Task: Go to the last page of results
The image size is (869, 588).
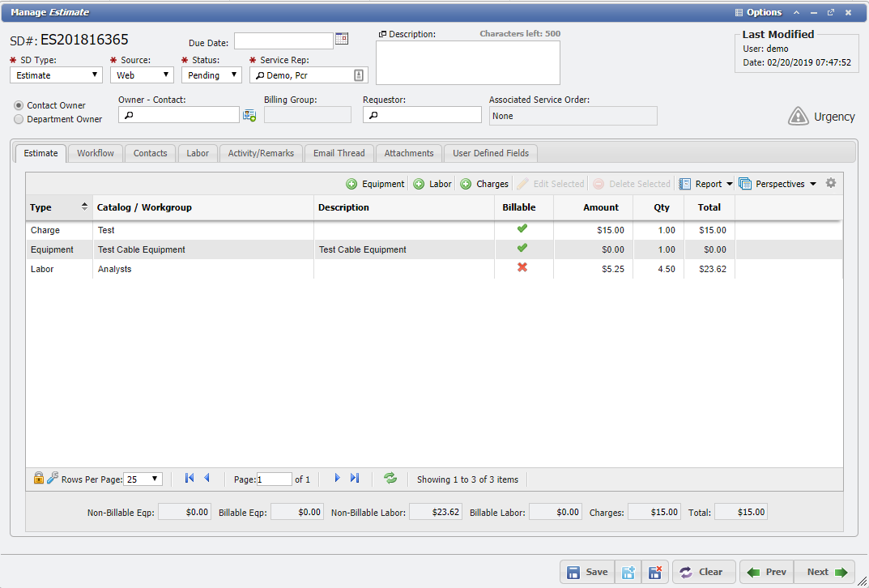Action: point(355,479)
